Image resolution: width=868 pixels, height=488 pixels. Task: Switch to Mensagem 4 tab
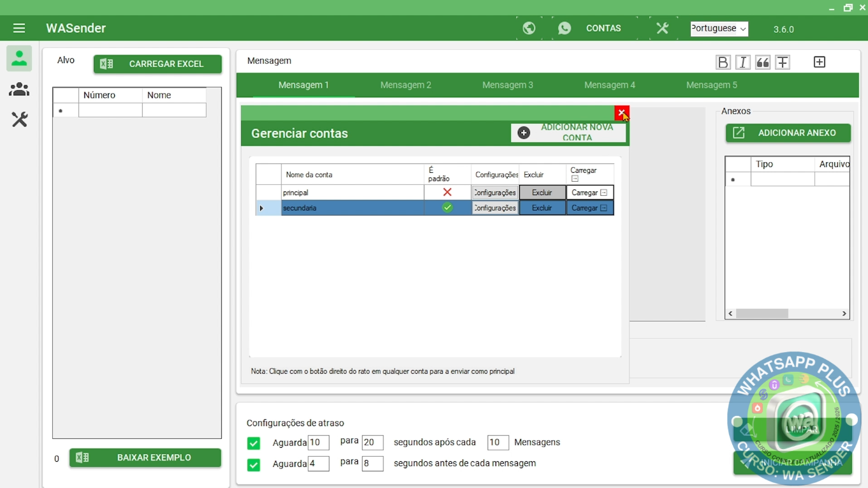coord(610,85)
